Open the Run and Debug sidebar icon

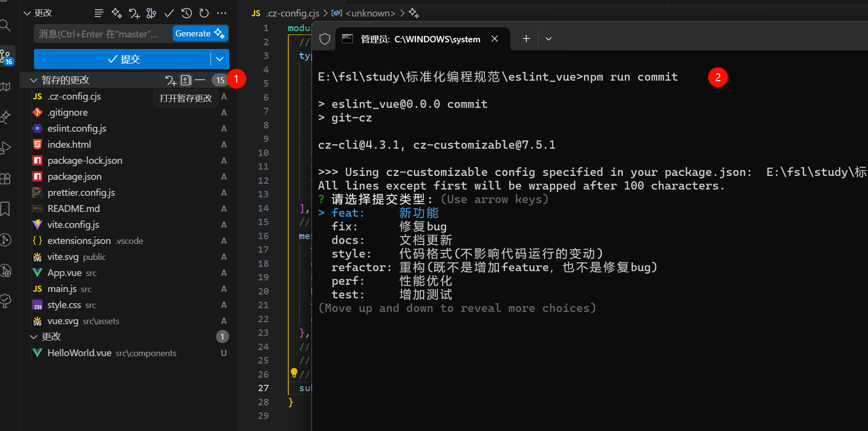coord(6,148)
